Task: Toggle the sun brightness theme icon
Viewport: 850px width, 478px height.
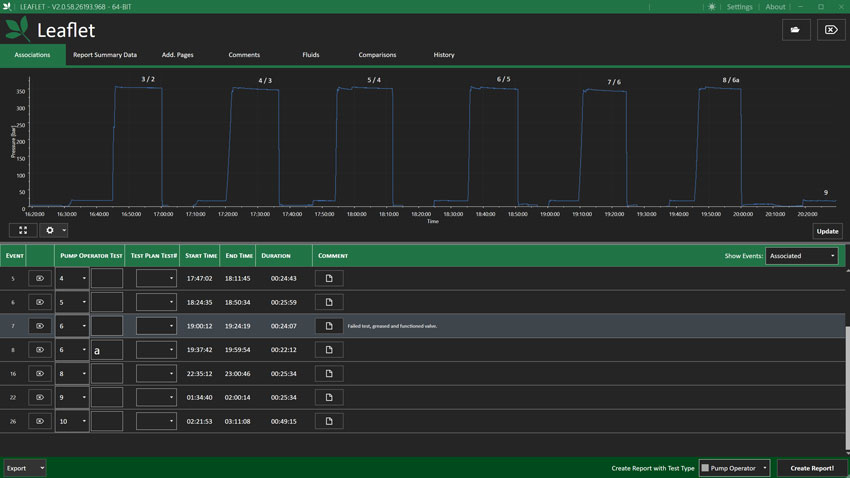Action: (711, 7)
